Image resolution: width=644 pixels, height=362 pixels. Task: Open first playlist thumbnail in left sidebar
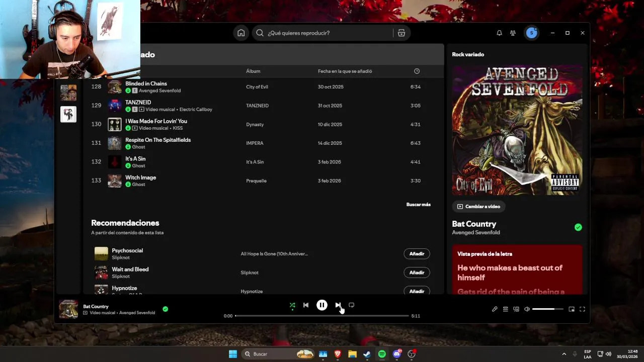tap(68, 93)
